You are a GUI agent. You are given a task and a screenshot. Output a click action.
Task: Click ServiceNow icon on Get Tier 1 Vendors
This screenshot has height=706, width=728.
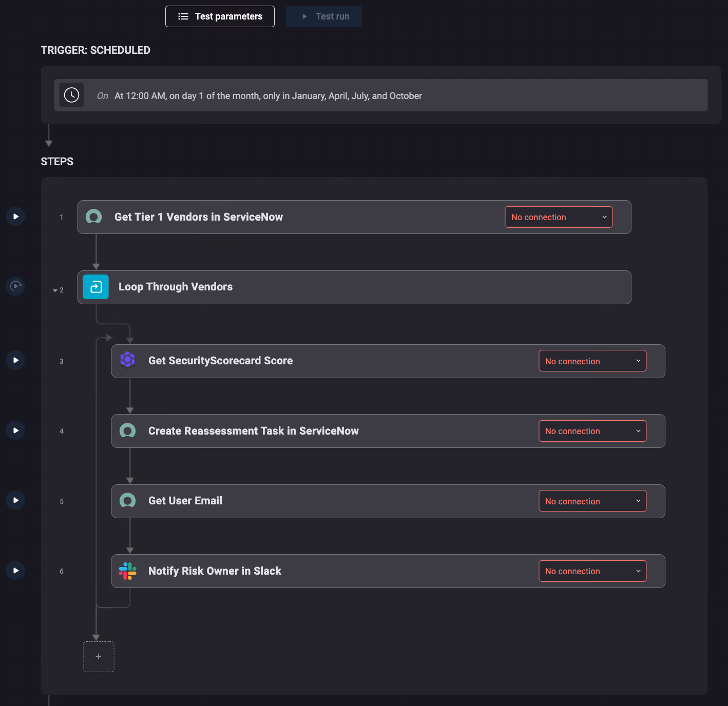[x=93, y=217]
